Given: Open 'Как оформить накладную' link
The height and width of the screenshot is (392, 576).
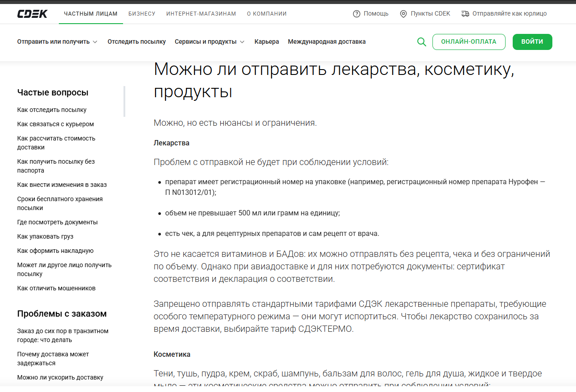Looking at the screenshot, I should pyautogui.click(x=55, y=251).
